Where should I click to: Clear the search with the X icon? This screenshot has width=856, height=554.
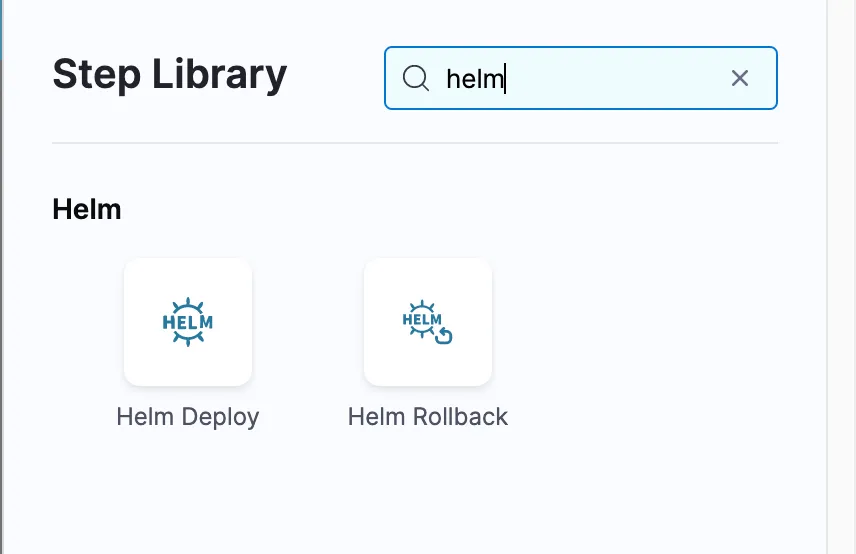point(740,78)
